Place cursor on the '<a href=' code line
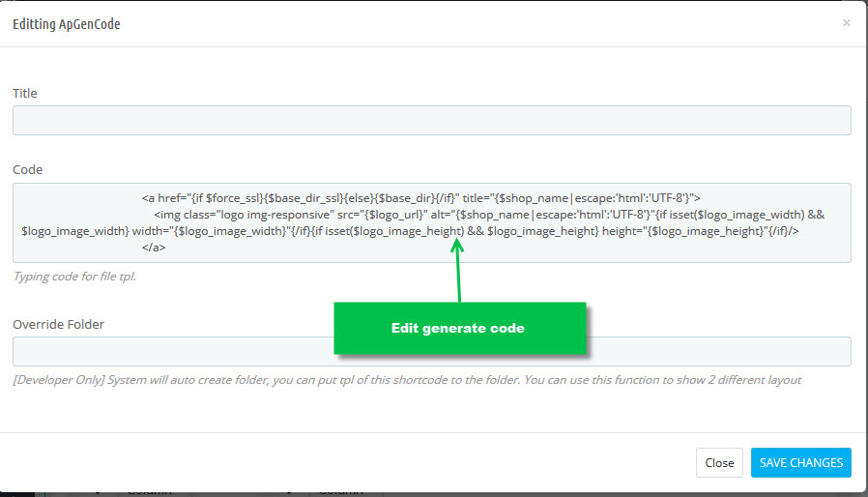868x497 pixels. (420, 198)
